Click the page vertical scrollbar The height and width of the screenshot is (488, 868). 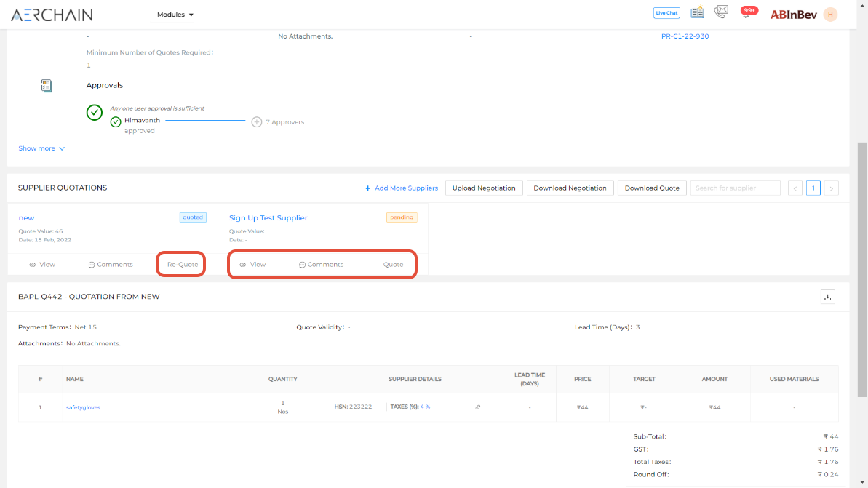pyautogui.click(x=862, y=269)
